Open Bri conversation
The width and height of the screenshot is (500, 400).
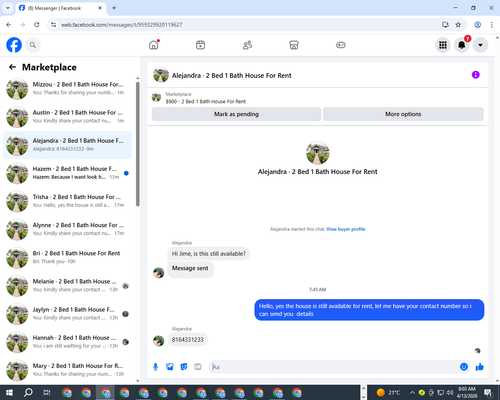coord(67,257)
